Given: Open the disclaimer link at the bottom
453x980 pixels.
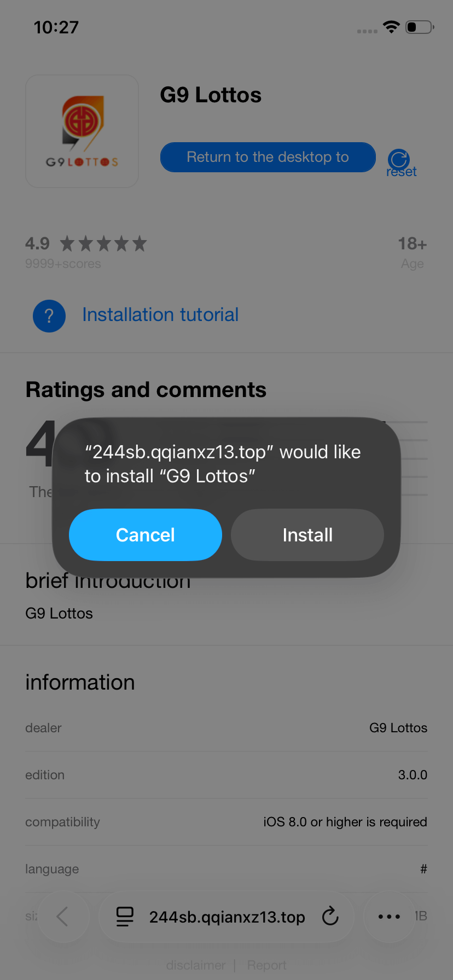Looking at the screenshot, I should coord(195,965).
